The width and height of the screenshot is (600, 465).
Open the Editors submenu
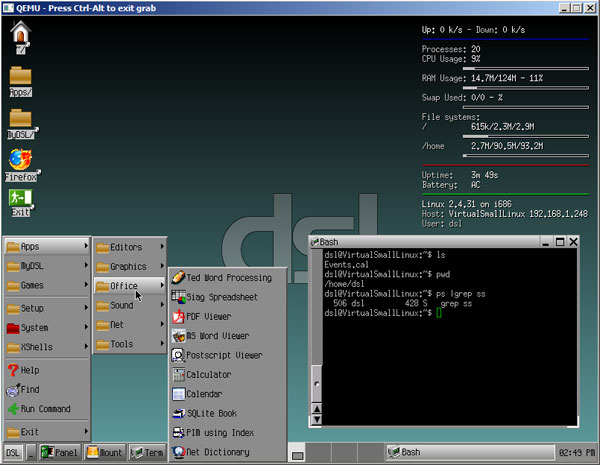pyautogui.click(x=130, y=247)
